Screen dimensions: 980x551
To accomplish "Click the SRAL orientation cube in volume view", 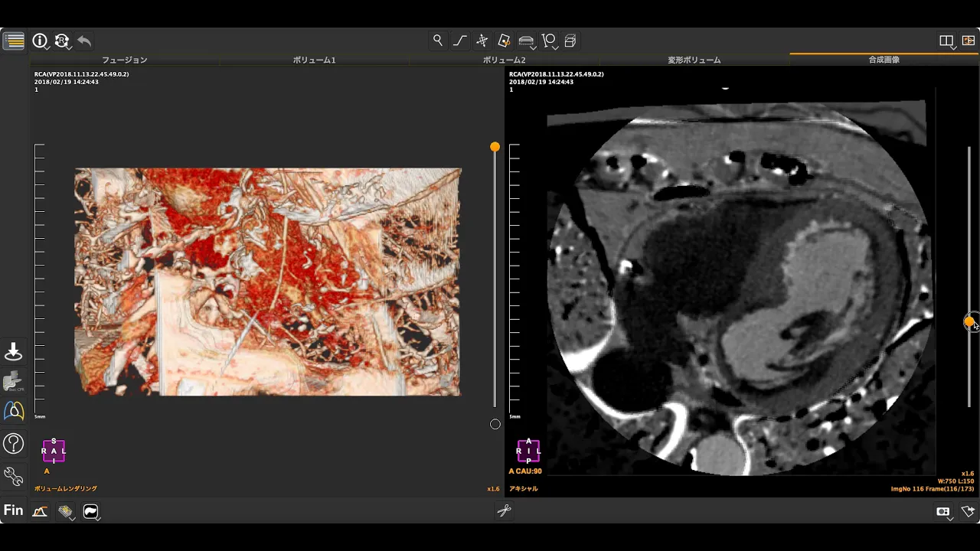I will tap(54, 451).
